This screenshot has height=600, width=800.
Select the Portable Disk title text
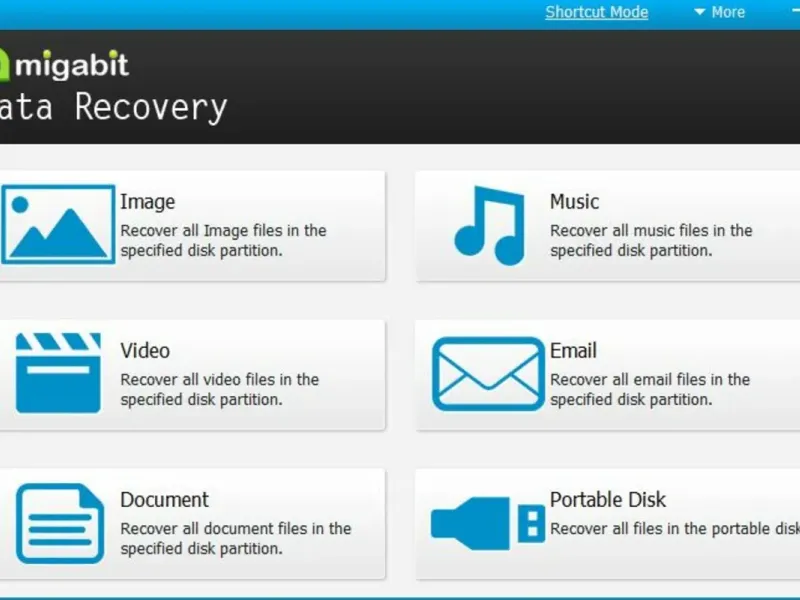[x=608, y=500]
